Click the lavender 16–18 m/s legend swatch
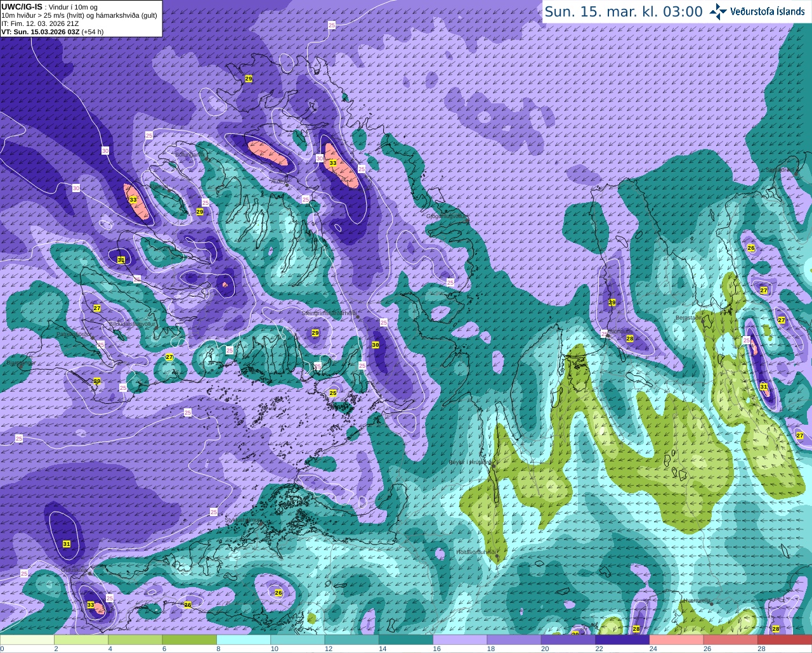Image resolution: width=812 pixels, height=653 pixels. point(460,639)
